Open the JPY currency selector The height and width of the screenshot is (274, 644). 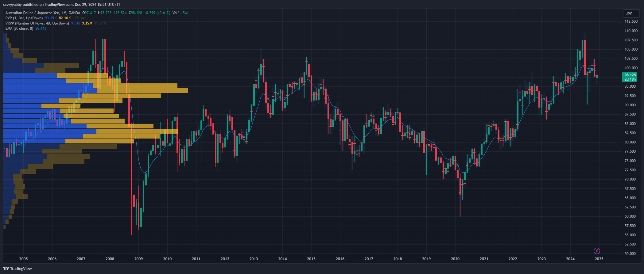(x=629, y=13)
